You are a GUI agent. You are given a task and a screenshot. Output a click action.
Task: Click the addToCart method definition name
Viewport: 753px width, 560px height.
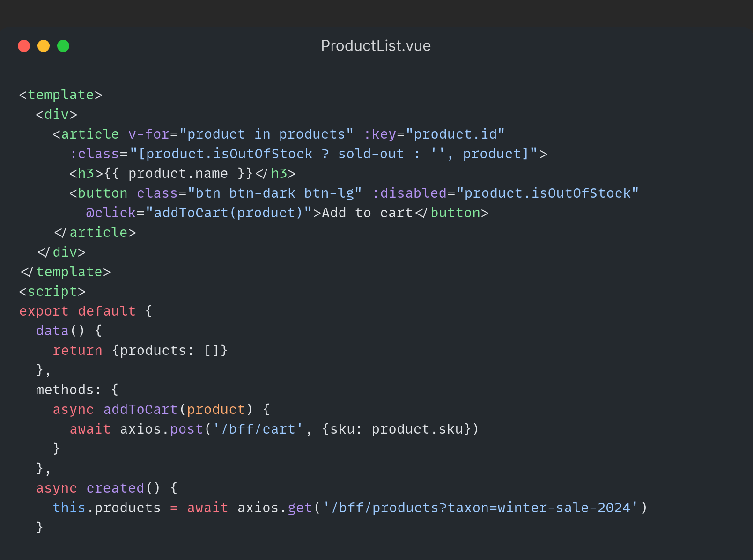click(140, 410)
